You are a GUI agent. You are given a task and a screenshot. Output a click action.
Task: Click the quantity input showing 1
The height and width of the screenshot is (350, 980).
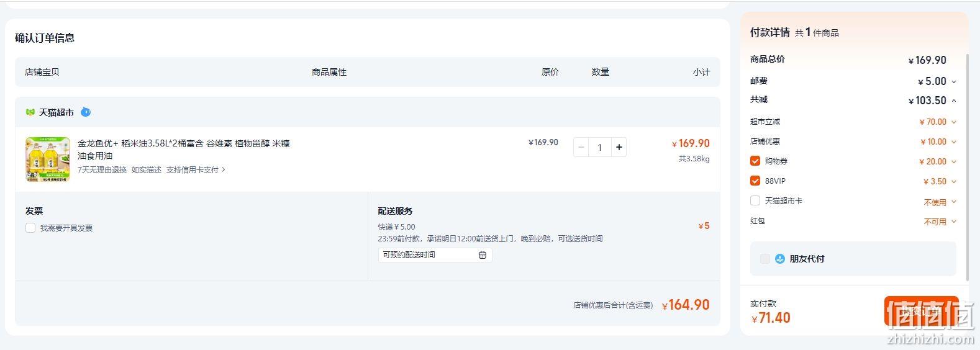click(600, 147)
